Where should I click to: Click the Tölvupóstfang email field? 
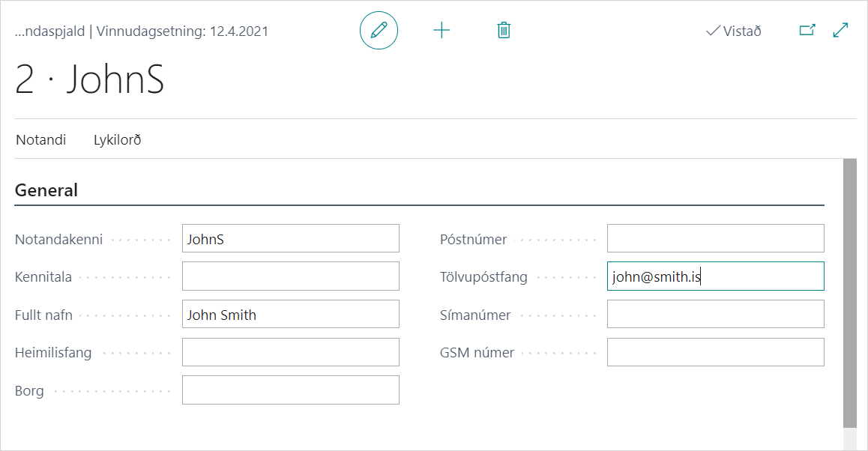pos(715,276)
